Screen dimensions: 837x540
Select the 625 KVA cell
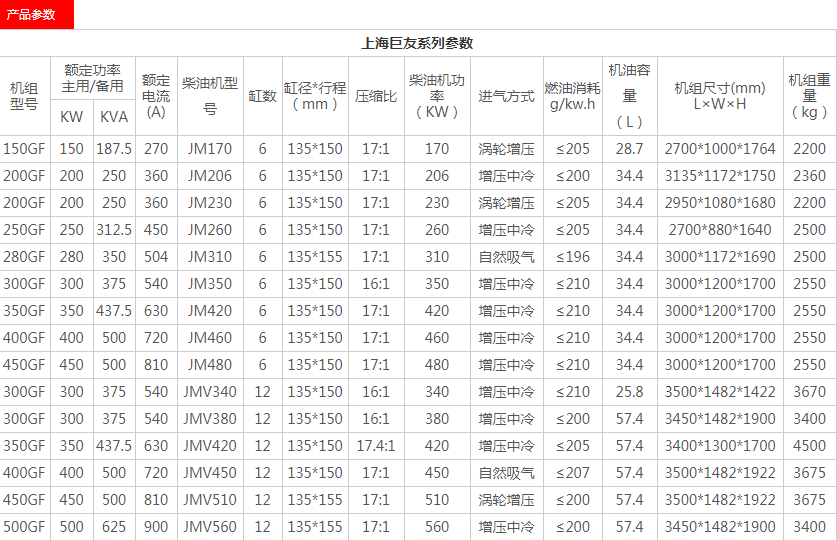pos(114,527)
